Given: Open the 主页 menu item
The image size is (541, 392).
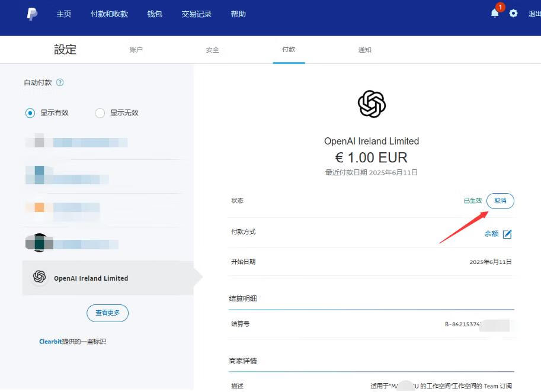Looking at the screenshot, I should pyautogui.click(x=63, y=14).
